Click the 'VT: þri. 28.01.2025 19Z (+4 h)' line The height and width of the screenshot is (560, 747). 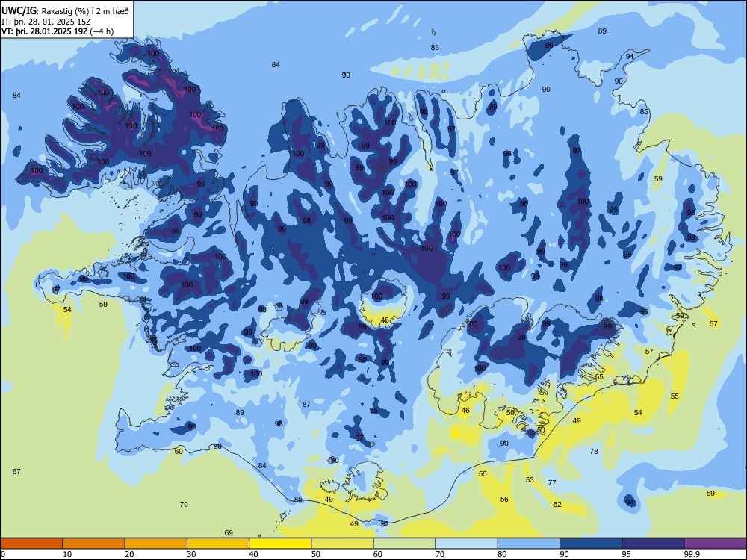coord(58,31)
